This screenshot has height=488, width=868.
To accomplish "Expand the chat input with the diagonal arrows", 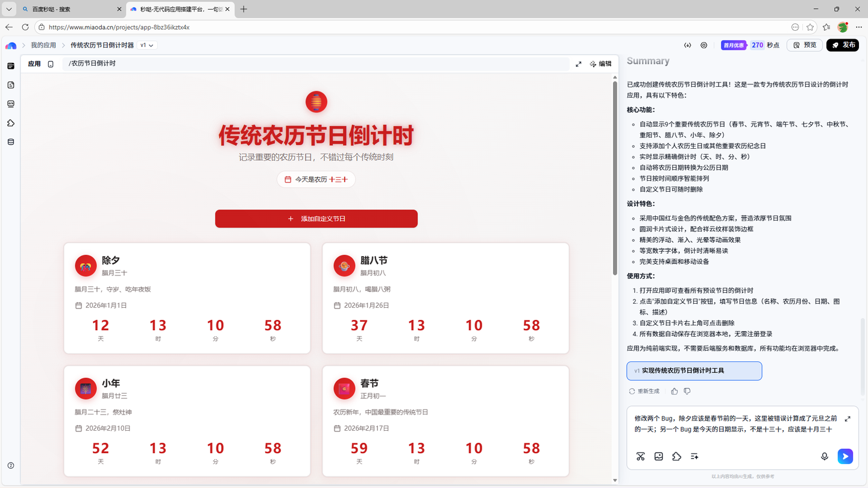I will click(x=848, y=418).
